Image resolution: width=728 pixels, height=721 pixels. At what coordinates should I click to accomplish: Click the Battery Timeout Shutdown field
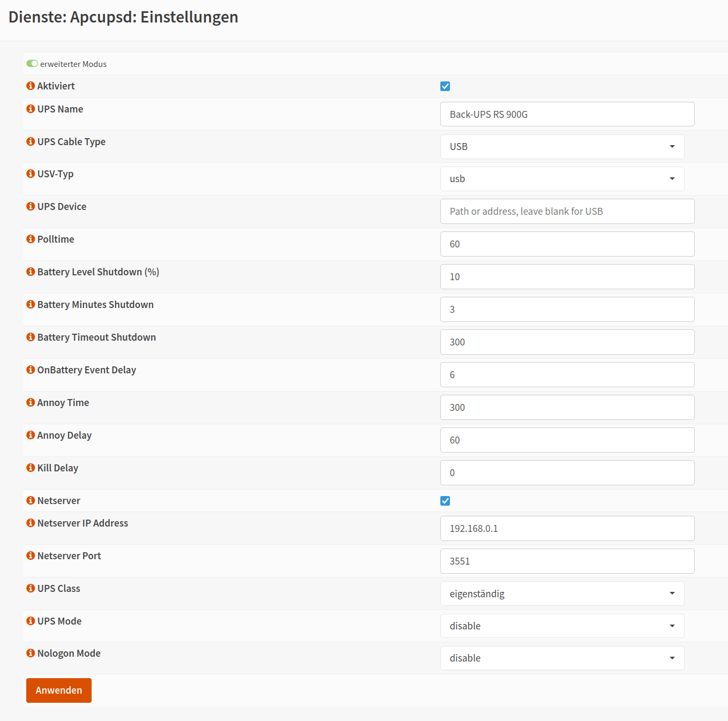pyautogui.click(x=567, y=342)
